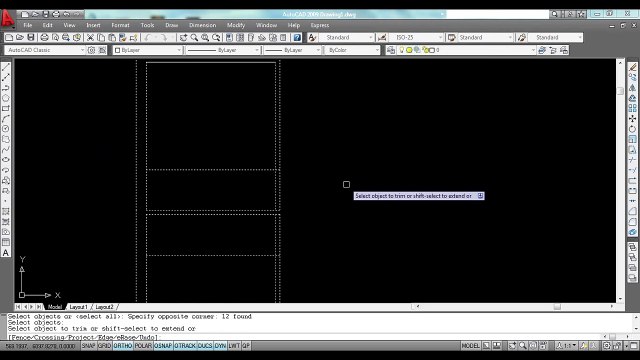The width and height of the screenshot is (640, 360).
Task: Toggle POLAR tracking in the status bar
Action: pyautogui.click(x=143, y=346)
